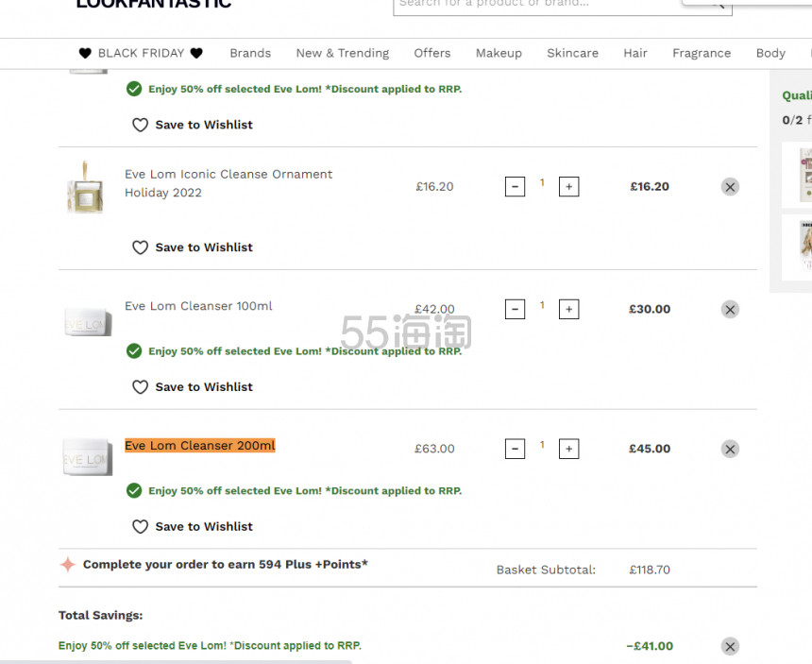This screenshot has height=664, width=812.
Task: Click the Iconic Cleanse Ornament wishlist heart
Action: click(140, 247)
